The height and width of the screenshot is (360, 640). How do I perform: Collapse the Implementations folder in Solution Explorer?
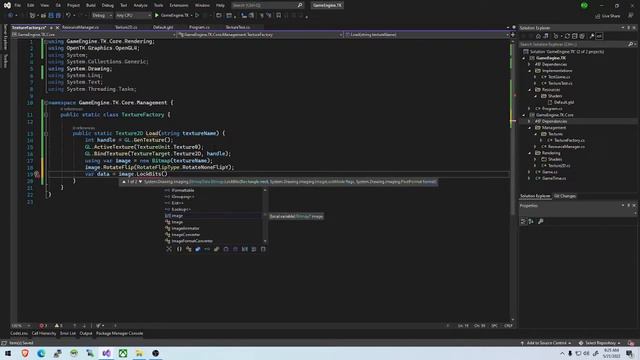[530, 71]
